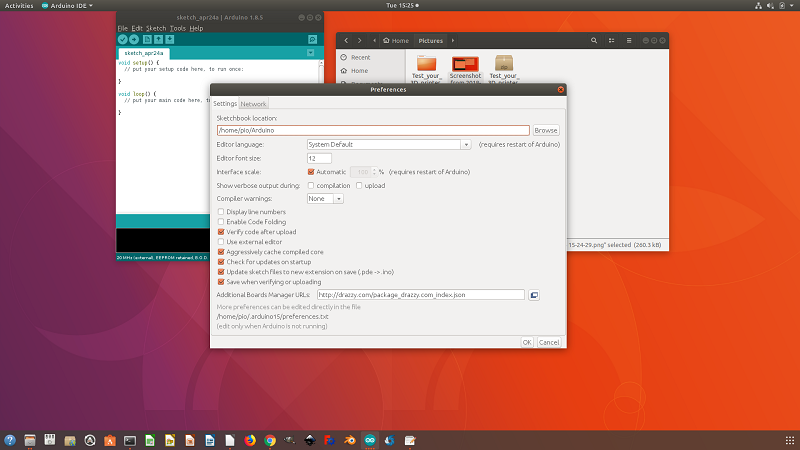Open the Help menu in Arduino

[196, 29]
